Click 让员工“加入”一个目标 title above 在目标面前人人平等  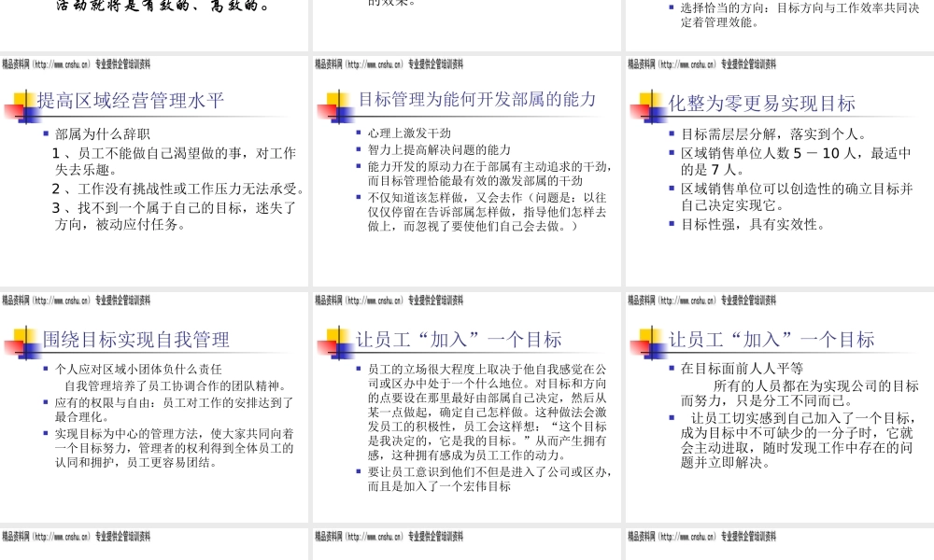771,340
